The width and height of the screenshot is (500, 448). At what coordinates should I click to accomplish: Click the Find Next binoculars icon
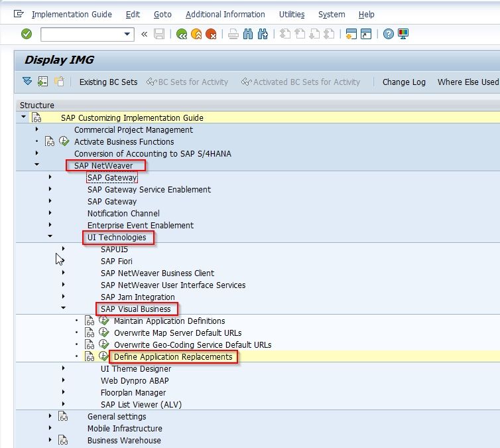pos(263,34)
